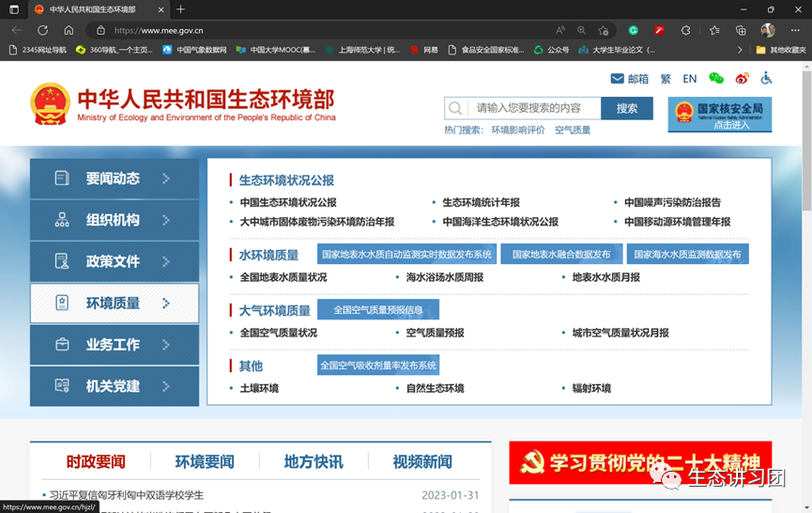The width and height of the screenshot is (812, 513).
Task: Open the green Grammarly extension icon
Action: click(x=633, y=30)
